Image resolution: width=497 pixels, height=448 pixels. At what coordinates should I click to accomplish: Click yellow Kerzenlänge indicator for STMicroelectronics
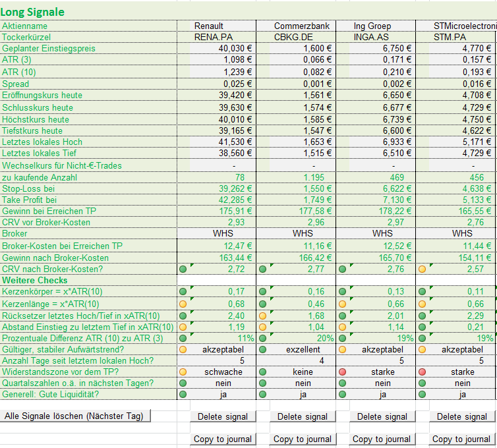point(423,304)
